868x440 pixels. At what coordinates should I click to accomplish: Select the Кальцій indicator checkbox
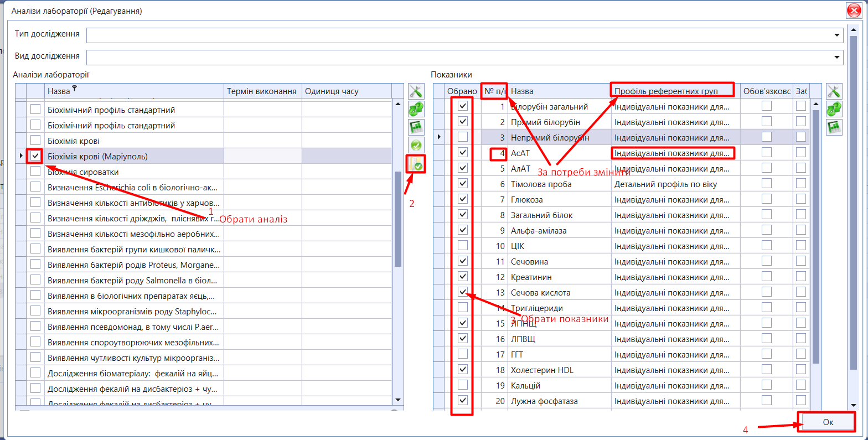(x=463, y=385)
